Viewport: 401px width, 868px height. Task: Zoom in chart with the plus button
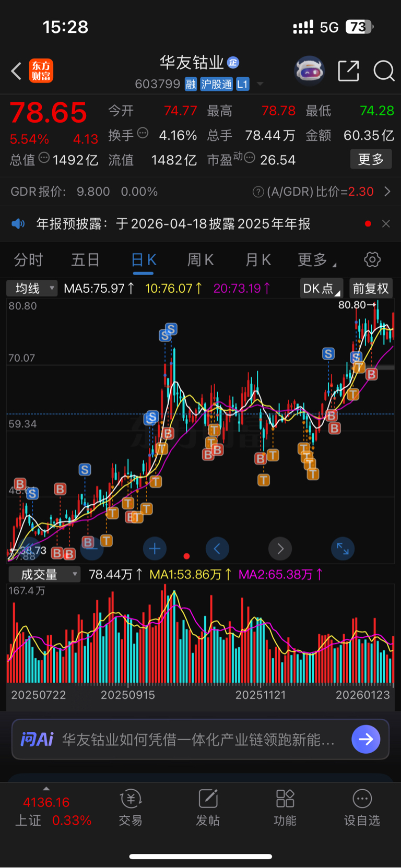[x=155, y=549]
